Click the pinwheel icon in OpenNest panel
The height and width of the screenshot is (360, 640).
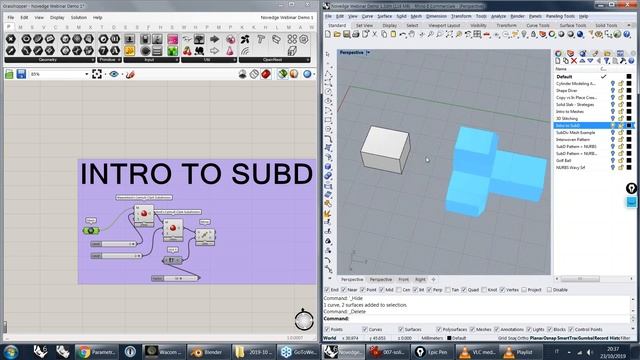tap(245, 39)
